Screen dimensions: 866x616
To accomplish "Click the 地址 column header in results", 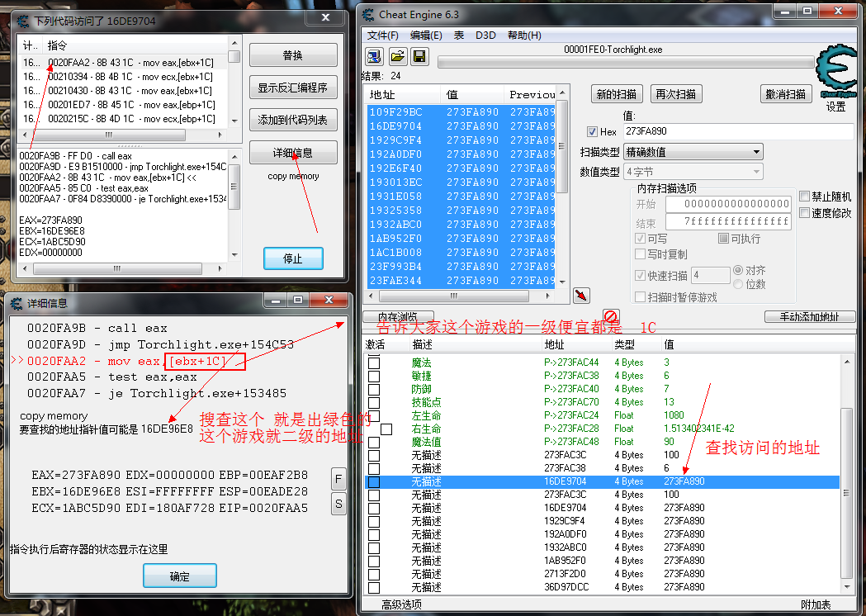I will point(403,94).
